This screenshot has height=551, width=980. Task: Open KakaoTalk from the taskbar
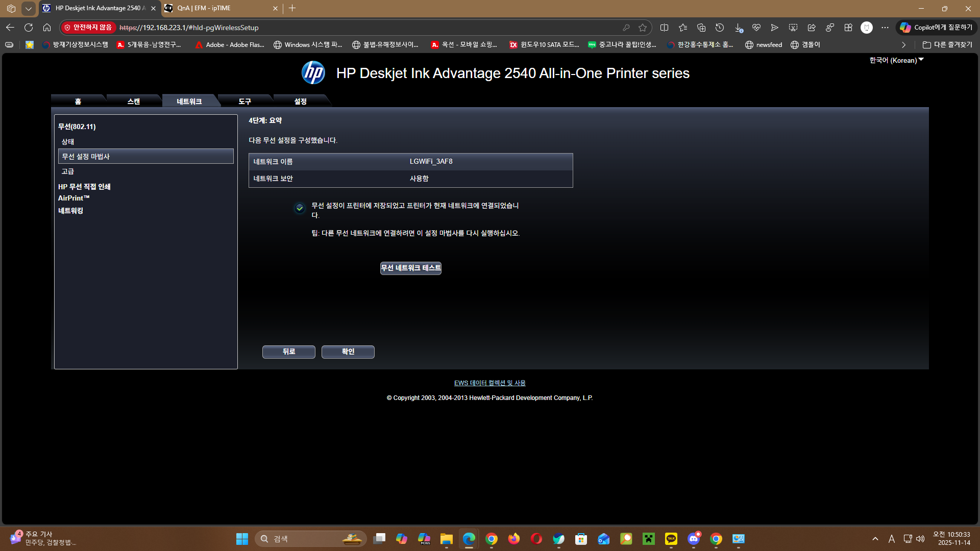671,539
